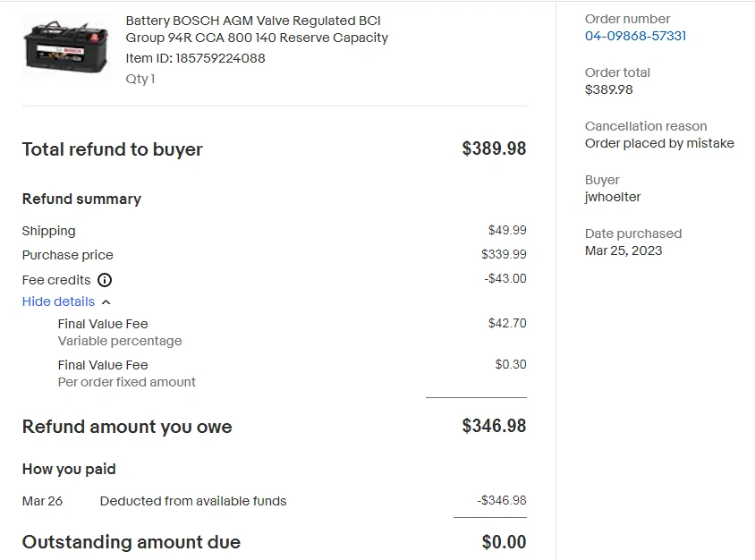Screen dimensions: 755x560
Task: Click the "Refund summary" heading
Action: pos(81,199)
